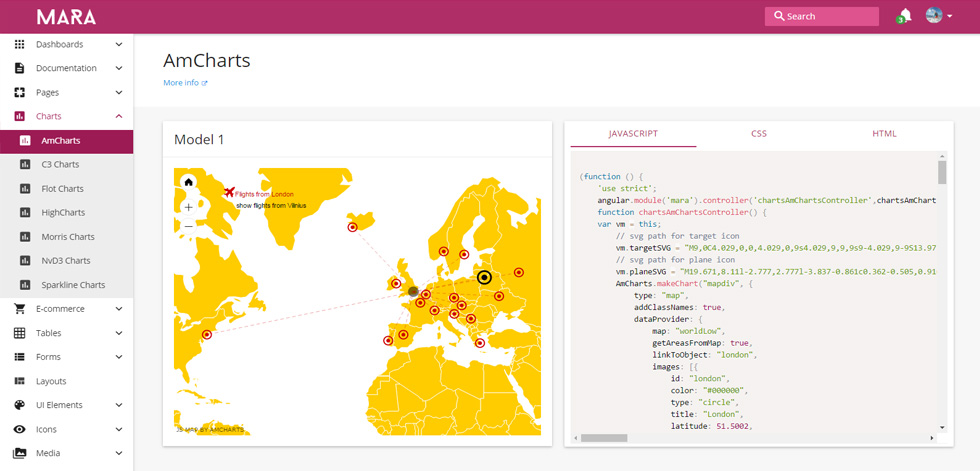Click the Lisbon target marker
Image resolution: width=980 pixels, height=471 pixels.
388,341
